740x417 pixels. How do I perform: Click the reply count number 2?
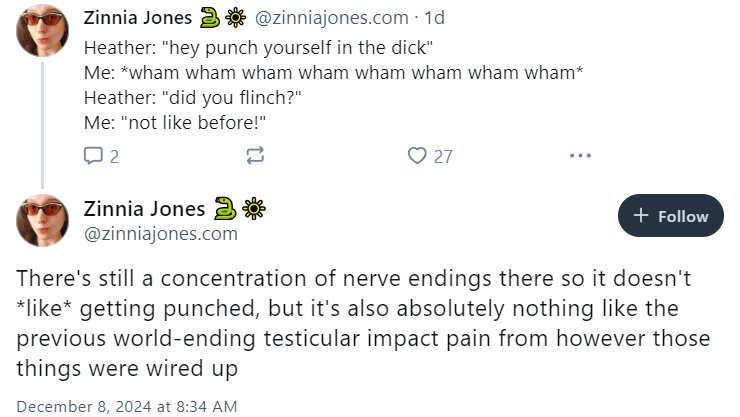click(x=114, y=156)
